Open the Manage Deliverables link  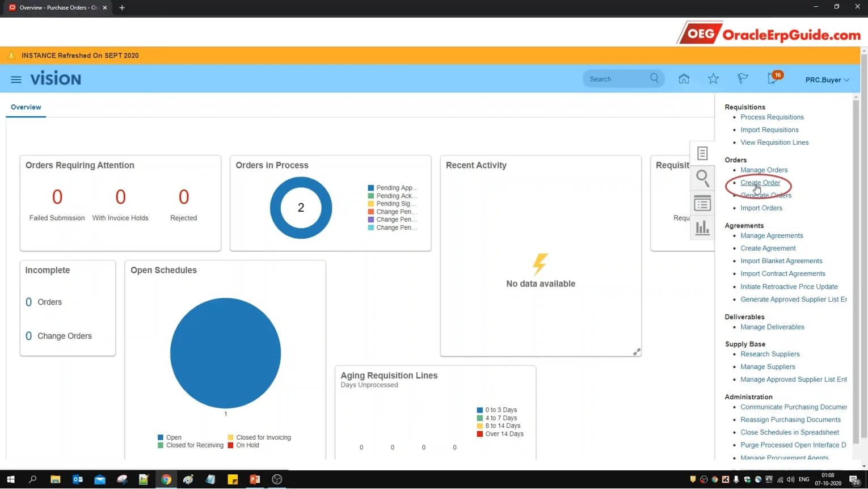pos(772,327)
